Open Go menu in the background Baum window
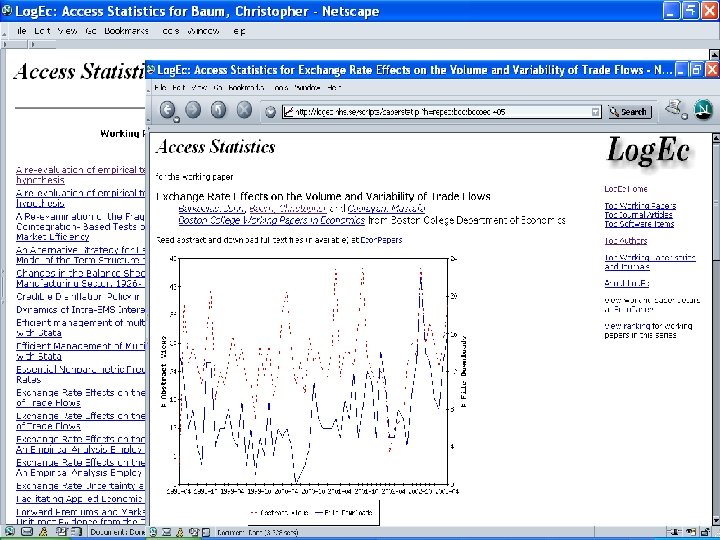The width and height of the screenshot is (720, 540). (90, 31)
